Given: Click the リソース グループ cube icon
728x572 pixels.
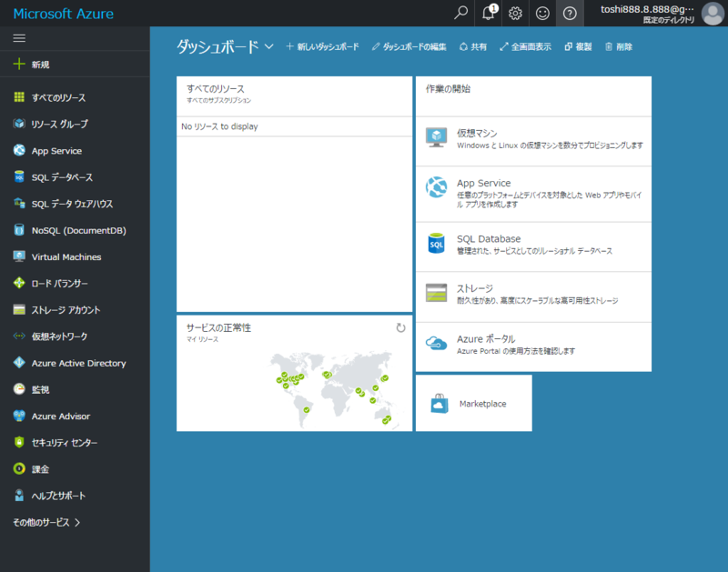Looking at the screenshot, I should pyautogui.click(x=19, y=124).
